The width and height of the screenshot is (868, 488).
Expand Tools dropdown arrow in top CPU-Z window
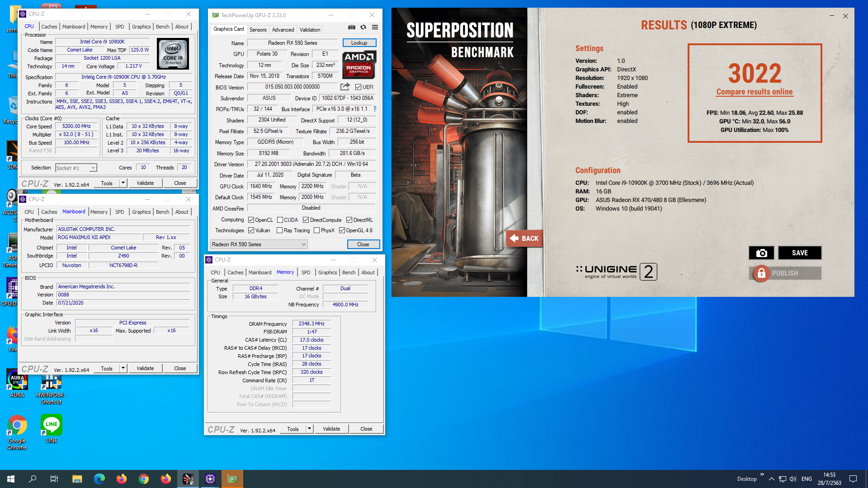(123, 183)
